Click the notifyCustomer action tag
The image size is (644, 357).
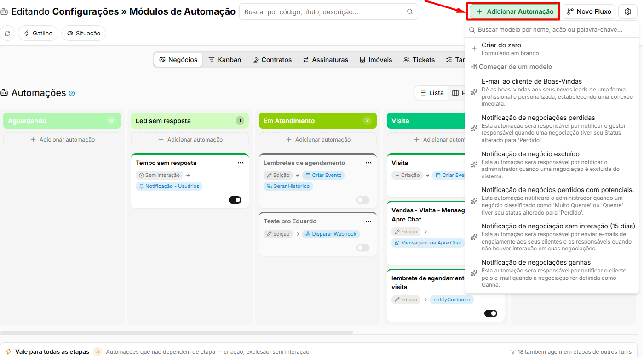(x=452, y=300)
